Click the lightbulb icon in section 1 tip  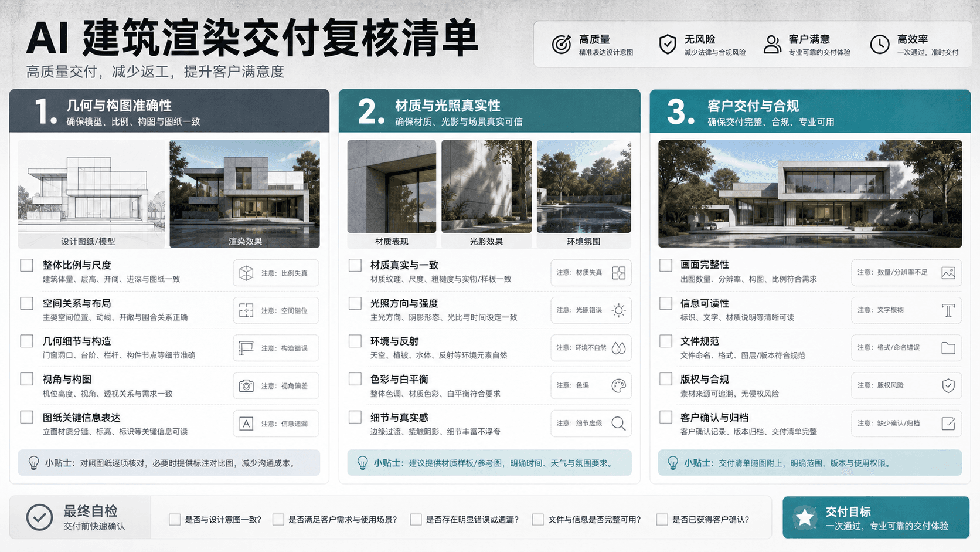[34, 463]
